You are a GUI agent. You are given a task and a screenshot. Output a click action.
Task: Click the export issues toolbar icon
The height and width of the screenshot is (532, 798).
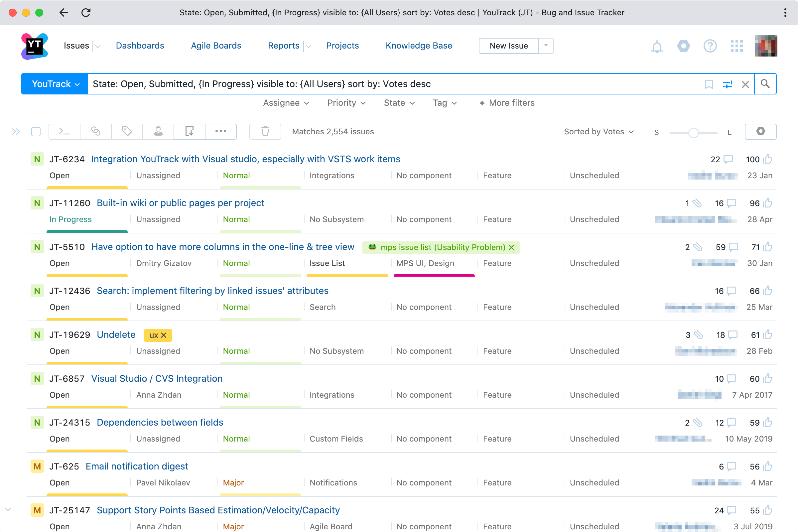point(189,131)
